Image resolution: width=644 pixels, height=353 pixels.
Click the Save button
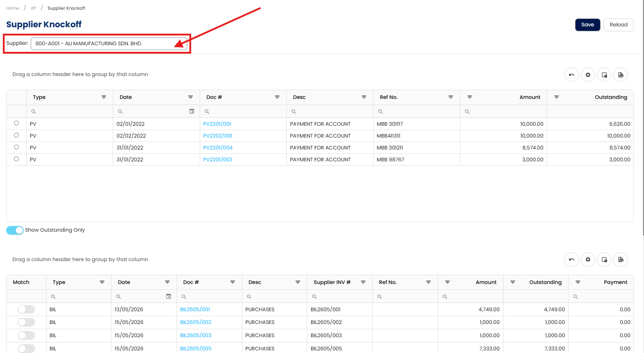tap(588, 25)
